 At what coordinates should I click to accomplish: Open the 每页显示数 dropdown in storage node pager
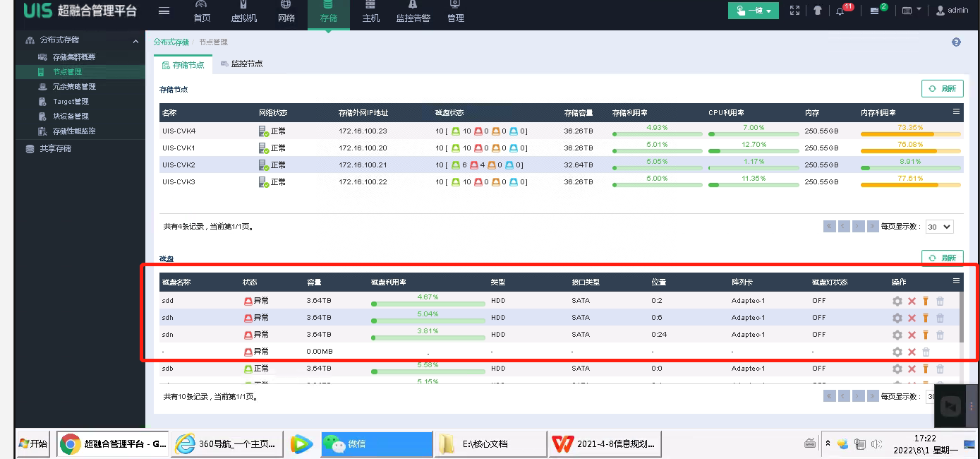939,227
